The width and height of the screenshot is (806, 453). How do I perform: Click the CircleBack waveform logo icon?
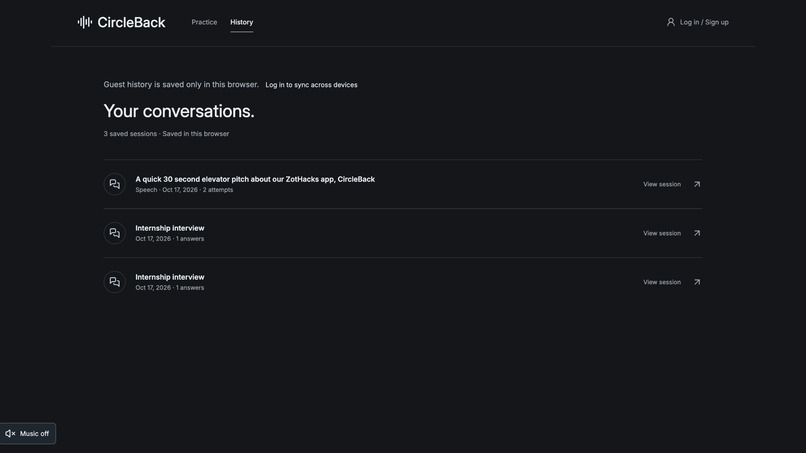click(x=85, y=22)
